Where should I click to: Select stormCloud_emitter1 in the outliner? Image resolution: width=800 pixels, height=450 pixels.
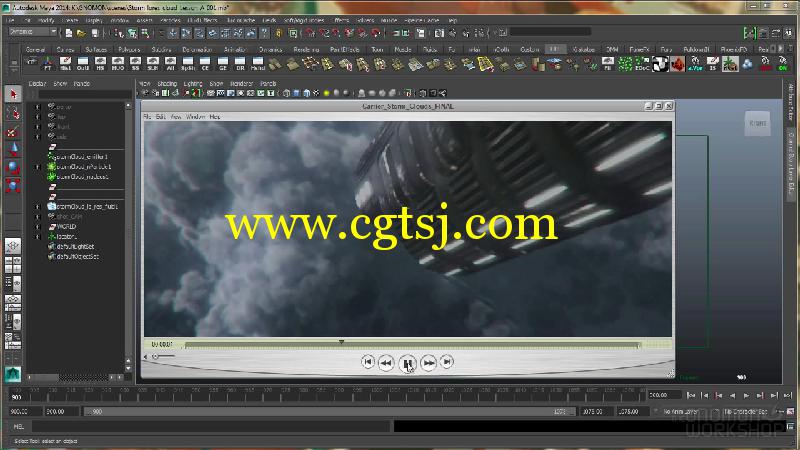point(82,157)
